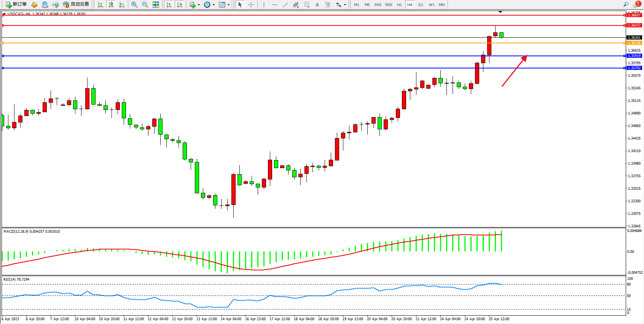The image size is (644, 324).
Task: Switch to the D1 timeframe
Action: point(421,5)
